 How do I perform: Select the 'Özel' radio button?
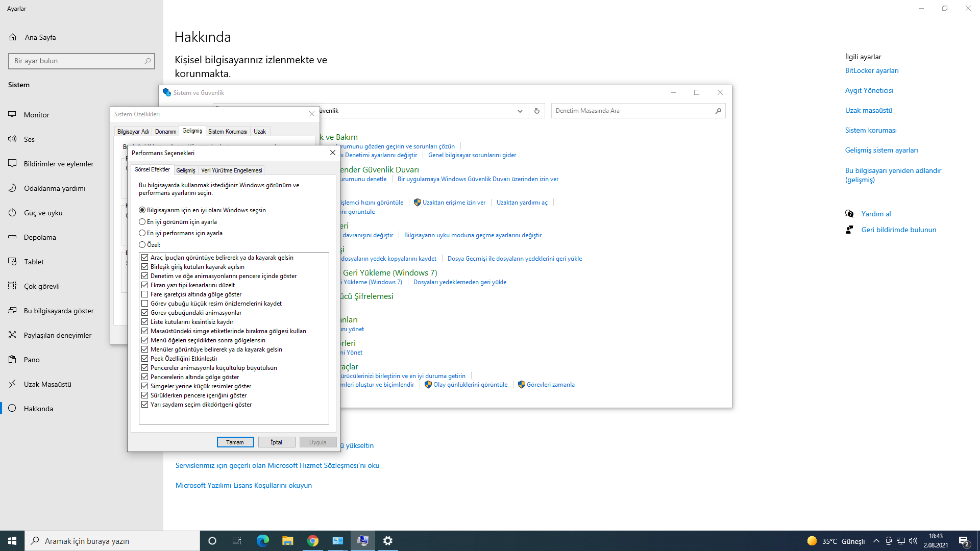click(x=142, y=245)
